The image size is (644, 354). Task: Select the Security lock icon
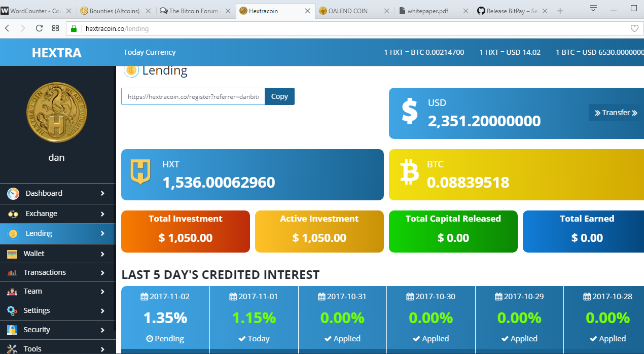click(x=13, y=330)
